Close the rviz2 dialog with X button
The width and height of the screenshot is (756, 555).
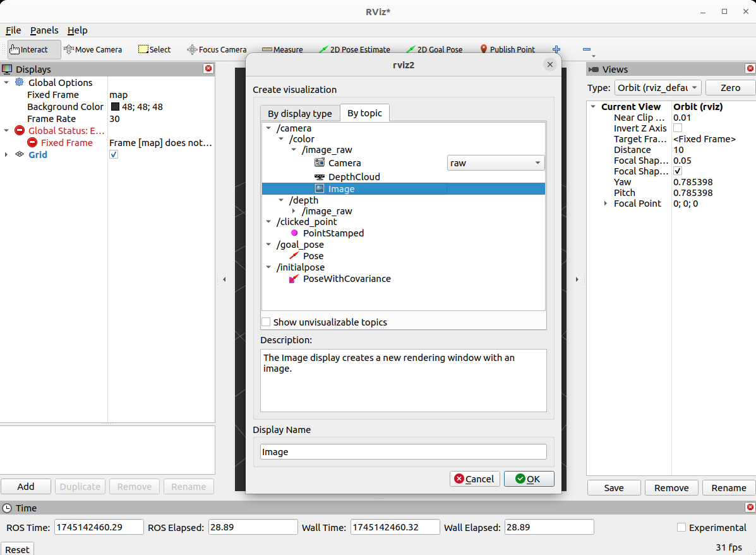tap(550, 64)
